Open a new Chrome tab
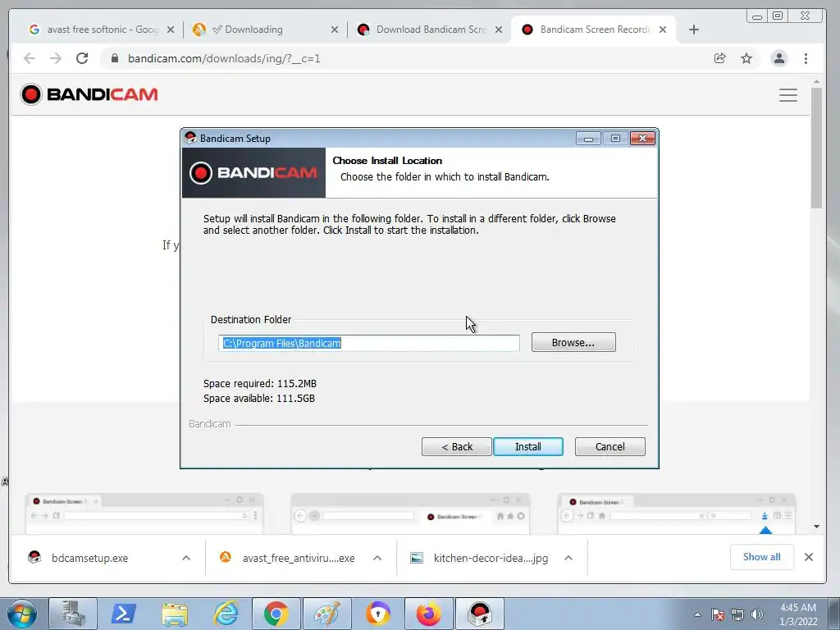The width and height of the screenshot is (840, 630). tap(694, 30)
